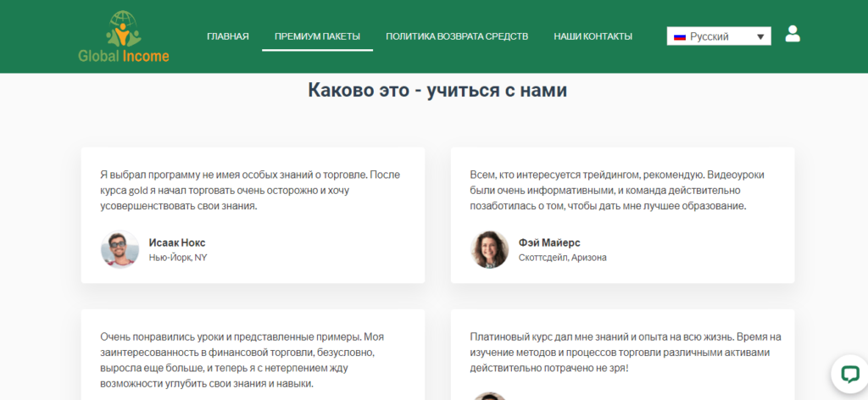The height and width of the screenshot is (400, 868).
Task: Click Исаак Нокс's avatar photo
Action: click(x=120, y=249)
